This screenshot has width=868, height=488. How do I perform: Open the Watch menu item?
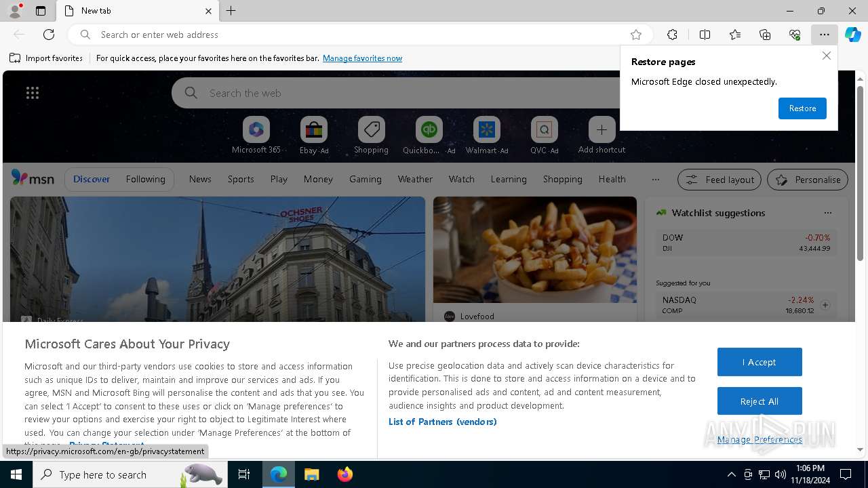click(x=462, y=179)
